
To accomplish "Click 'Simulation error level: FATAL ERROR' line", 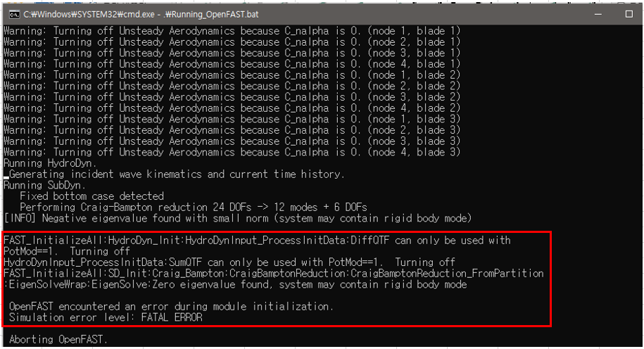I will click(106, 317).
